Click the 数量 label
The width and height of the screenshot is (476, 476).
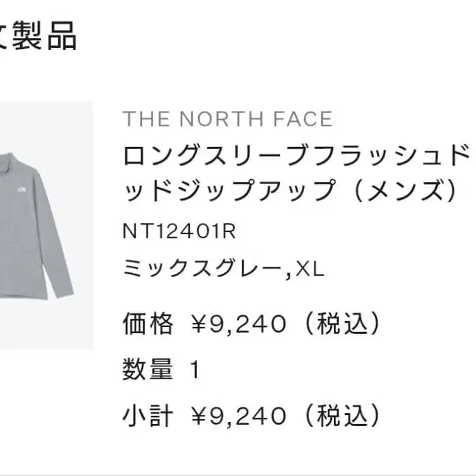148,369
